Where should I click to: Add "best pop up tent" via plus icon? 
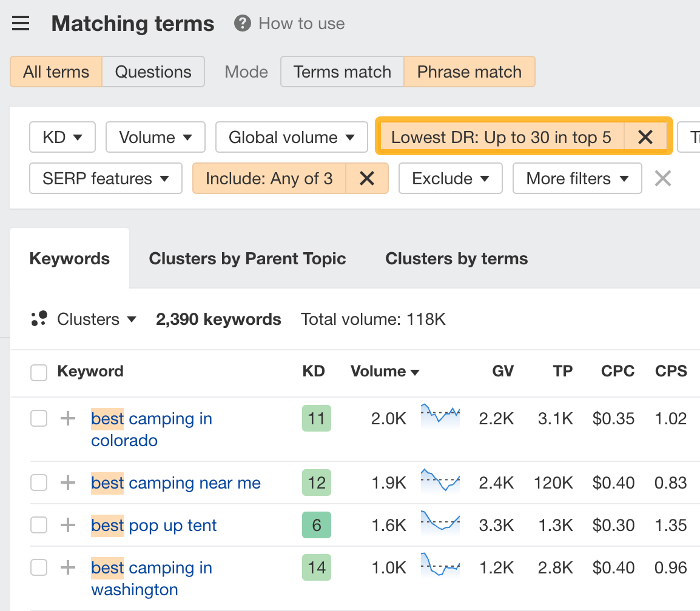coord(67,525)
